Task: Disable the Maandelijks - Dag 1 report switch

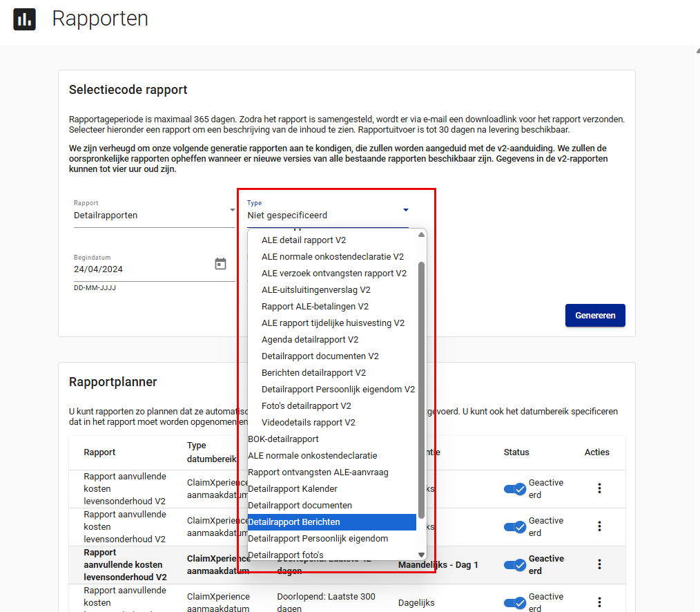Action: point(515,564)
